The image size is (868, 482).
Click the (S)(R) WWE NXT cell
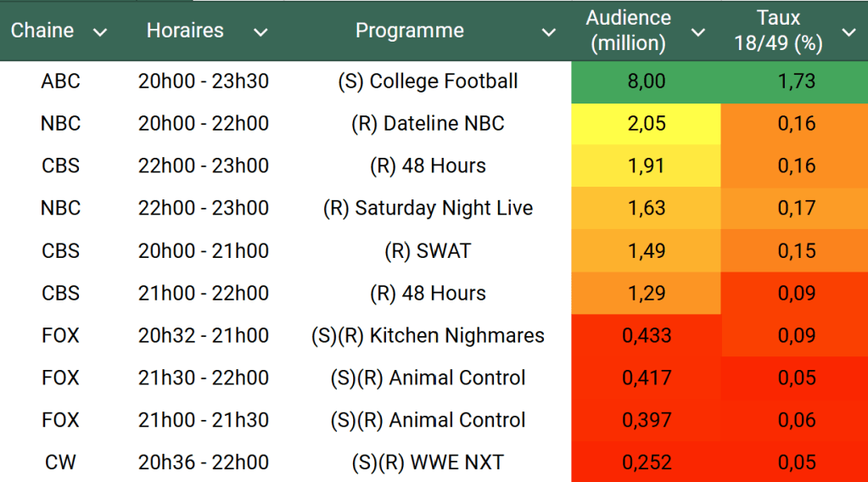coord(428,463)
